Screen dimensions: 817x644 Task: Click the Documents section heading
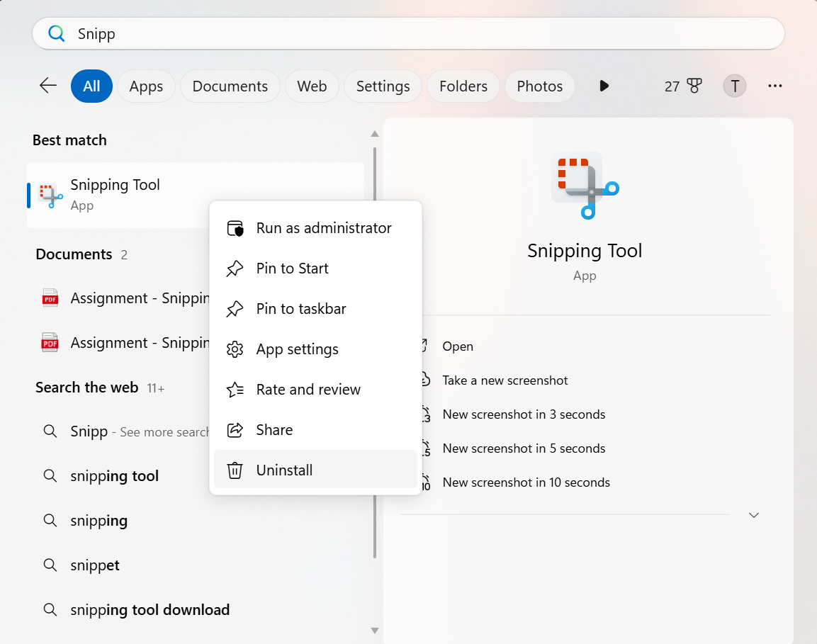[x=74, y=254]
